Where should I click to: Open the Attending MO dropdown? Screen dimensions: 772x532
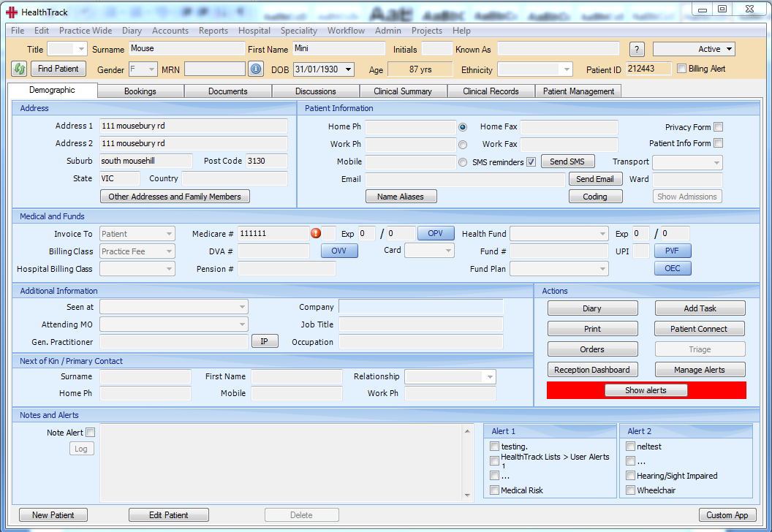click(x=242, y=324)
